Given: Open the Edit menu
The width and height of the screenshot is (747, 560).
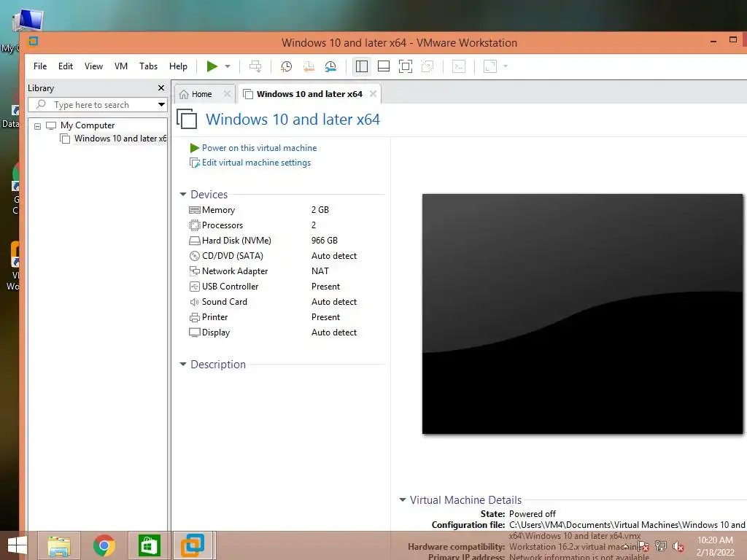Looking at the screenshot, I should (66, 66).
